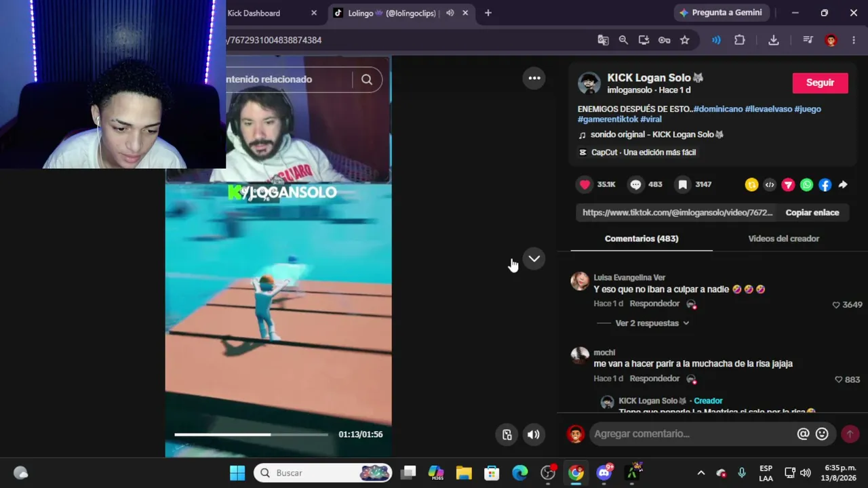868x488 pixels.
Task: Click the blue cast/audio icon in toolbar
Action: tap(716, 40)
